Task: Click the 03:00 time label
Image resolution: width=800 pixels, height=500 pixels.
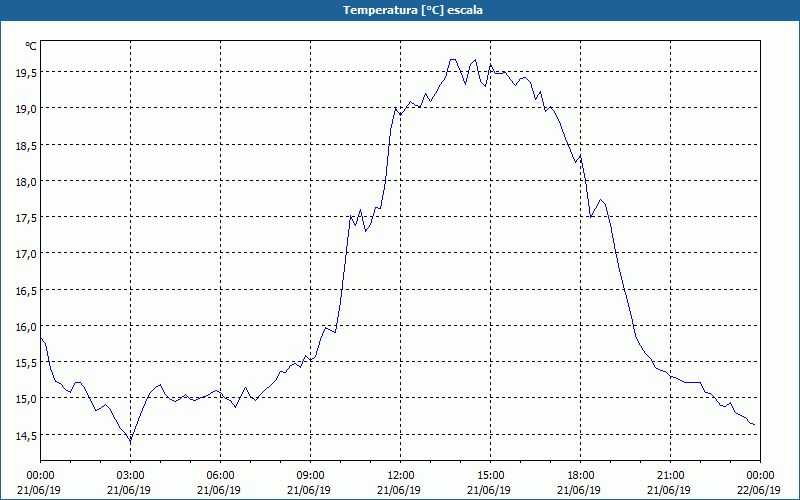Action: [131, 476]
